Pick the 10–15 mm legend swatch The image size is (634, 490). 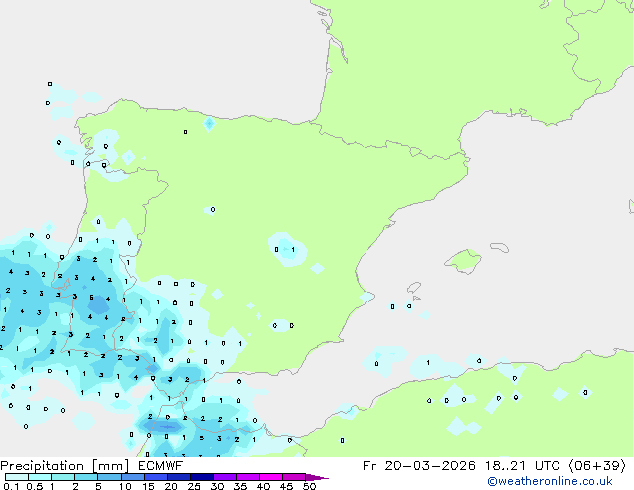point(132,477)
